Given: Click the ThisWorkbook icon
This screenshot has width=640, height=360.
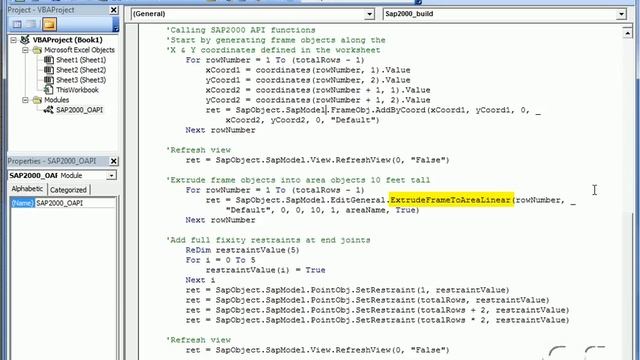Looking at the screenshot, I should (x=49, y=90).
